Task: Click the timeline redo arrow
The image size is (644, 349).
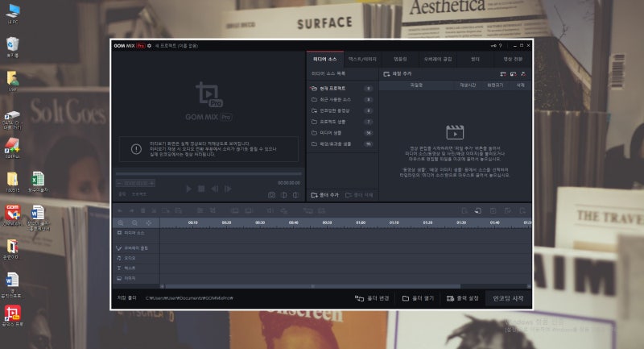Action: 131,210
